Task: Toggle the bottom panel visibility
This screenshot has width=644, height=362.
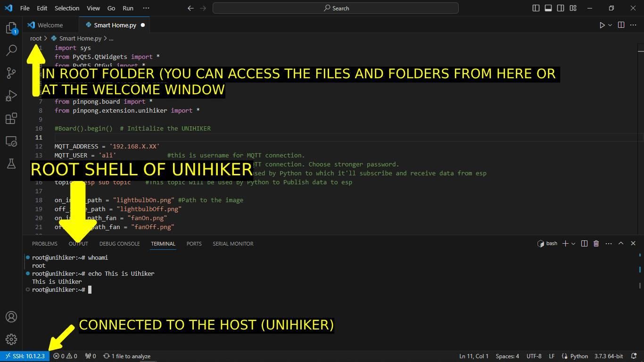Action: (x=548, y=8)
